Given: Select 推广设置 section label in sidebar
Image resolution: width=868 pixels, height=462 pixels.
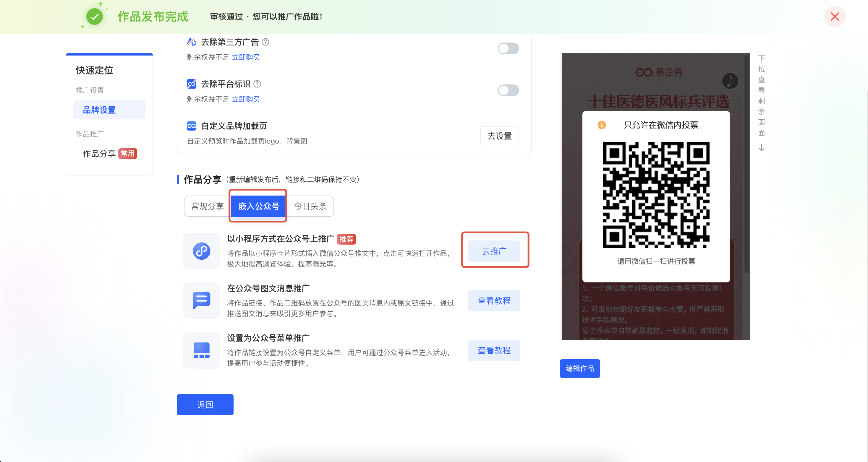Looking at the screenshot, I should click(x=90, y=90).
